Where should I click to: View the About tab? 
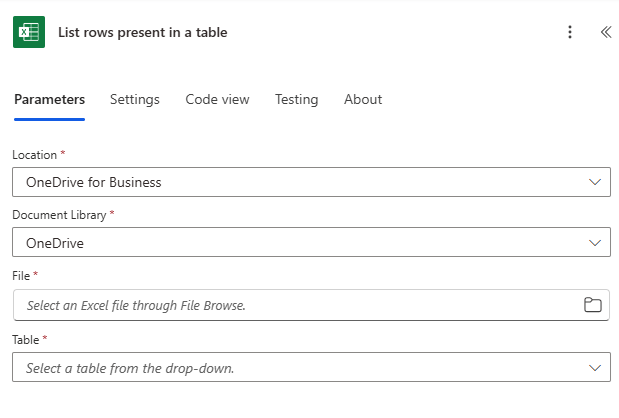pos(363,99)
